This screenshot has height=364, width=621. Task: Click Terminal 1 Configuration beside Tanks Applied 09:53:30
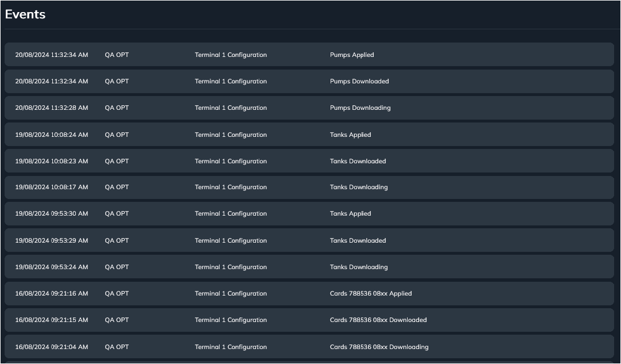tap(231, 213)
